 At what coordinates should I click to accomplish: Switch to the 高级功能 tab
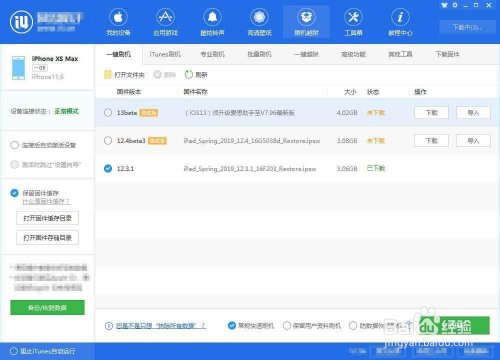point(353,54)
